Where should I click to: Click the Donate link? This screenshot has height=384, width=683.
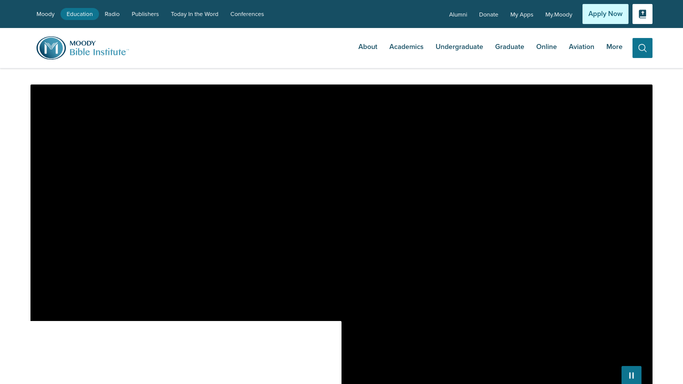click(488, 14)
